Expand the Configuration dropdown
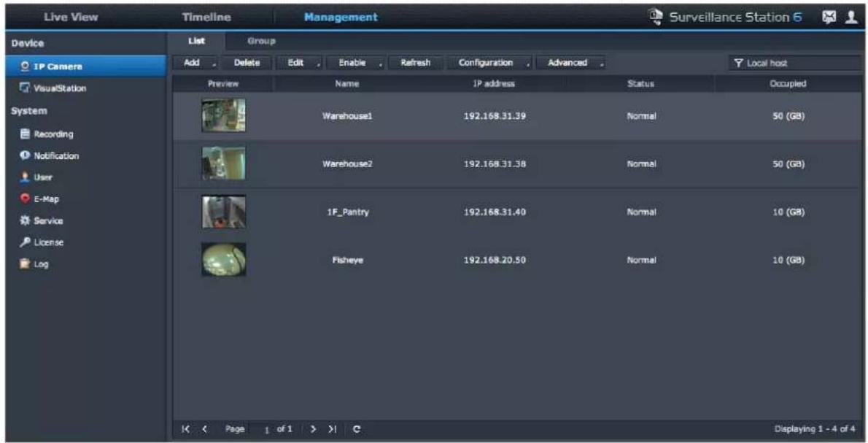The image size is (868, 443). (490, 63)
